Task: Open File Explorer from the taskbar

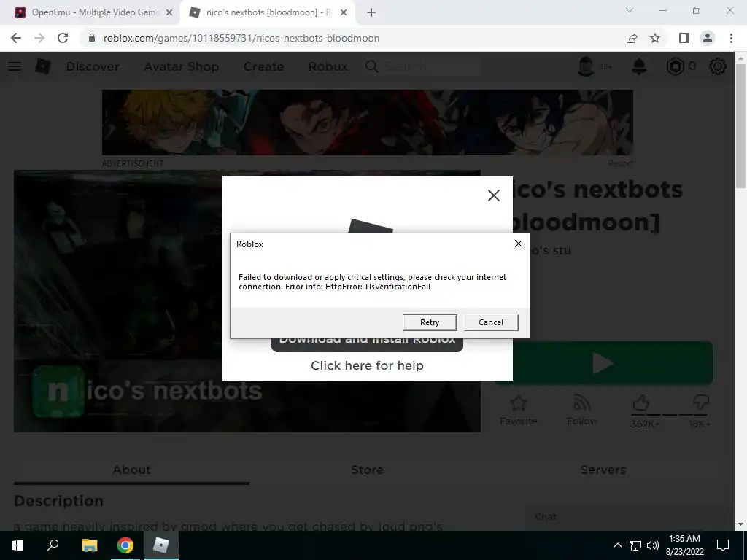Action: pyautogui.click(x=89, y=545)
